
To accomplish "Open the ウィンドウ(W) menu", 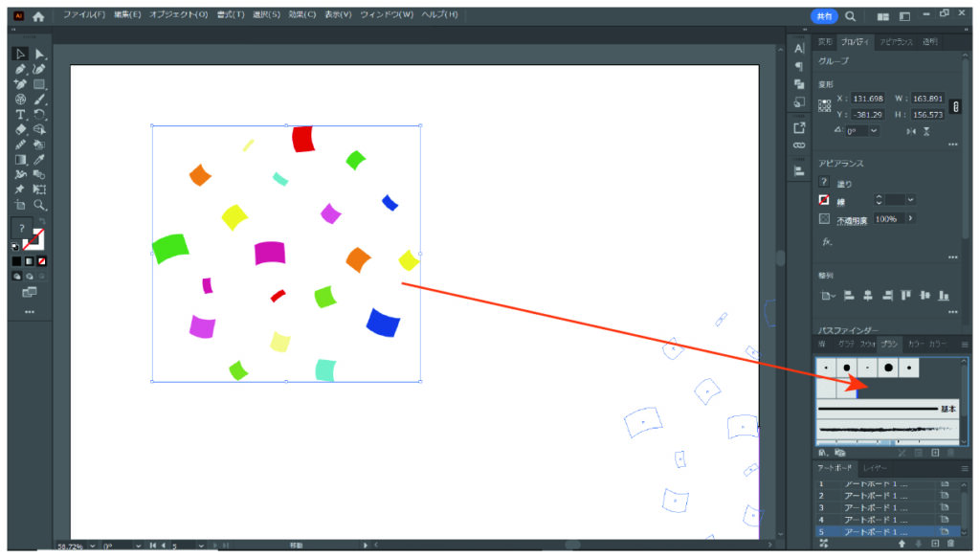I will (x=387, y=14).
